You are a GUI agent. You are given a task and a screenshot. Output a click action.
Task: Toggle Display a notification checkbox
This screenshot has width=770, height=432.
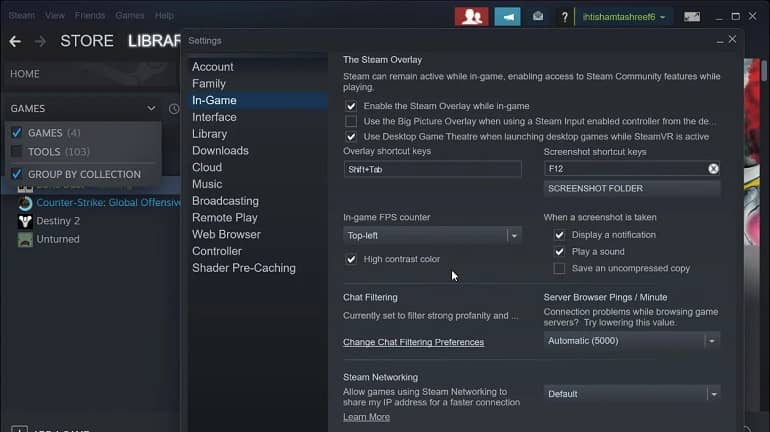559,235
